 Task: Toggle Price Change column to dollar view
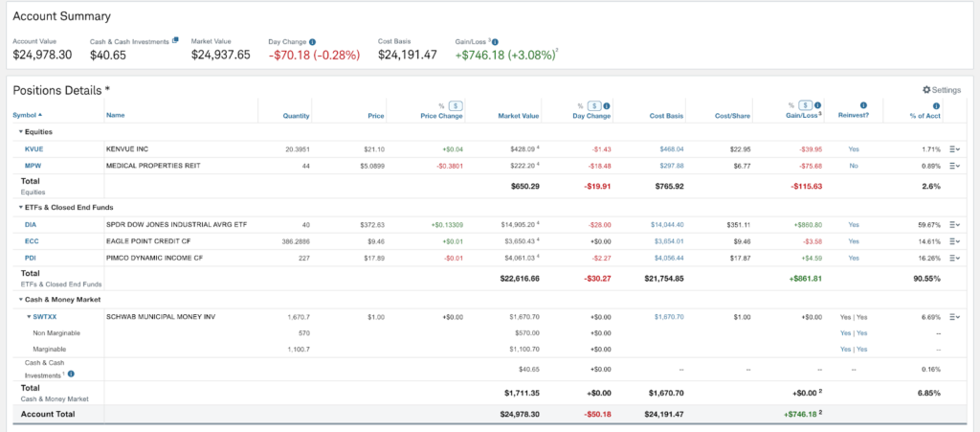pyautogui.click(x=457, y=105)
